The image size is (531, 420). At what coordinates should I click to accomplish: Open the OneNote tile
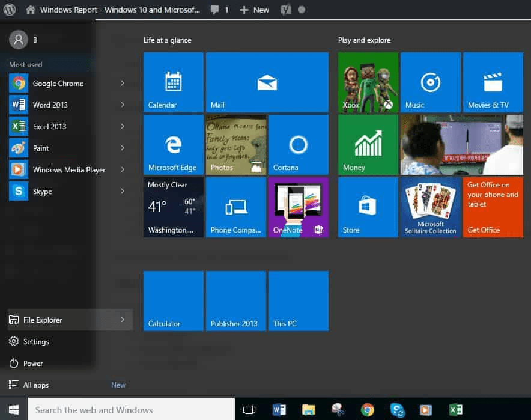298,207
